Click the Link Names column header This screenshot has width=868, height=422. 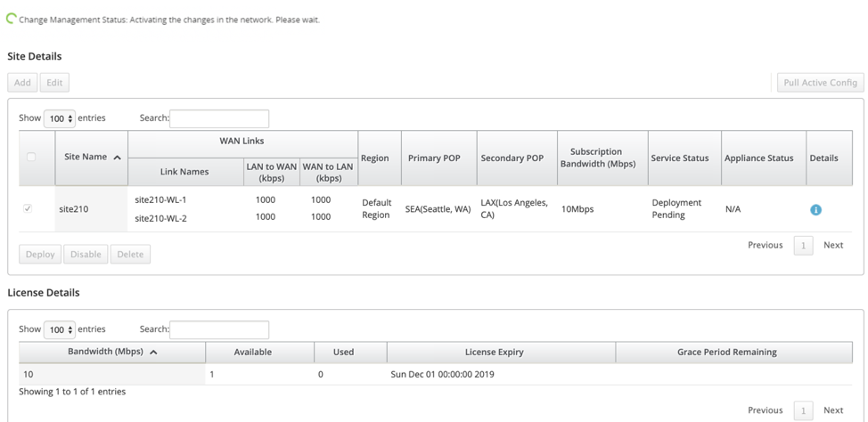pos(184,172)
